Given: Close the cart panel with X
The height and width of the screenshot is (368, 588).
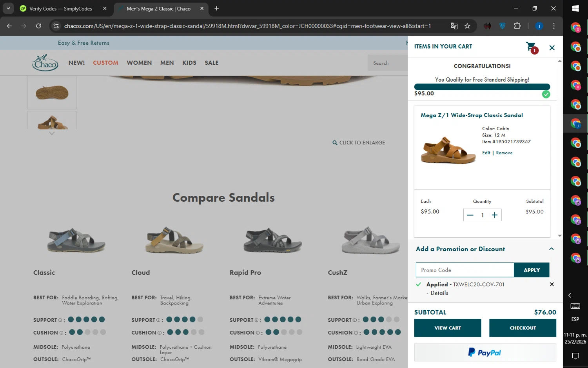Looking at the screenshot, I should click(552, 48).
